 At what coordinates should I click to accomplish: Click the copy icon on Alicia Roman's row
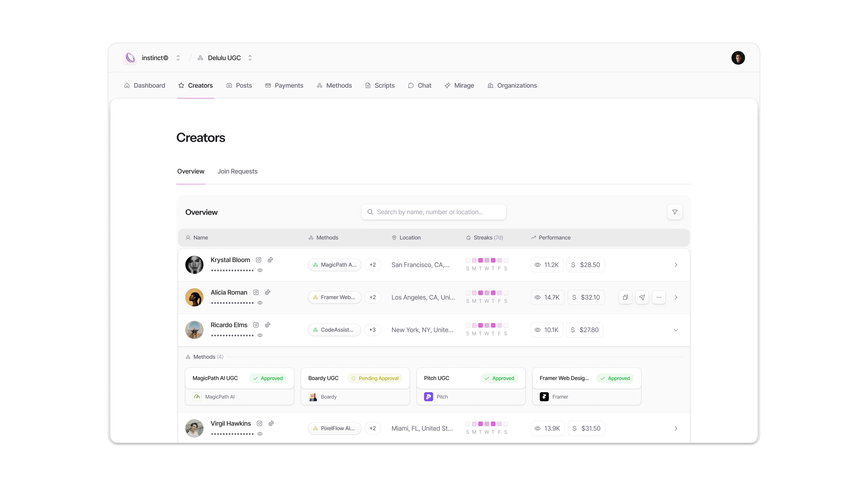[625, 297]
